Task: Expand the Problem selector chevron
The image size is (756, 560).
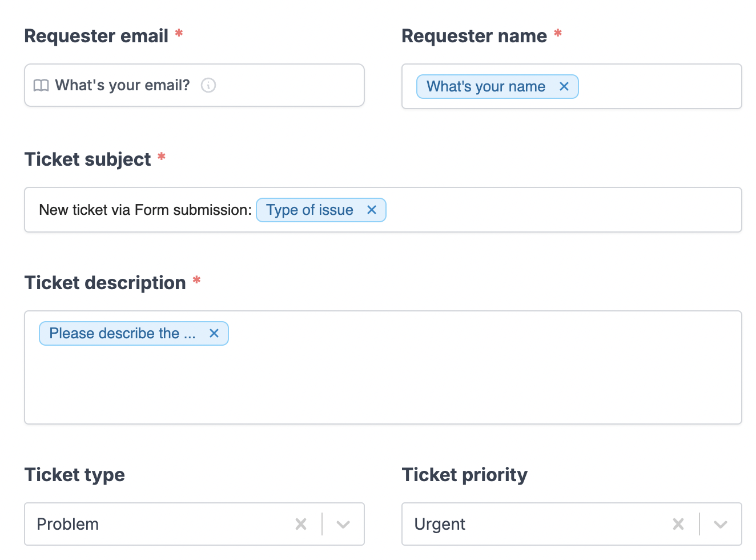Action: 343,524
